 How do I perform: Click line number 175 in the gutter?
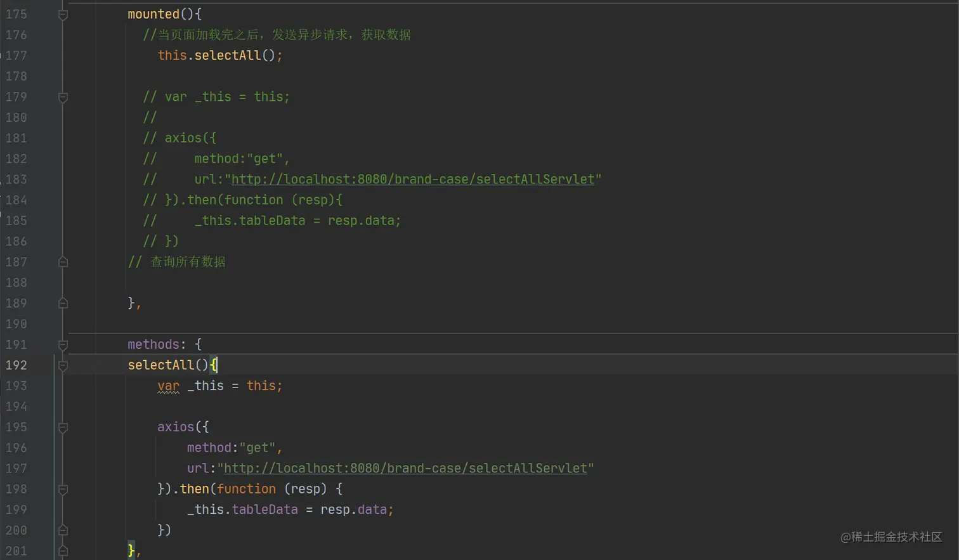pos(16,14)
